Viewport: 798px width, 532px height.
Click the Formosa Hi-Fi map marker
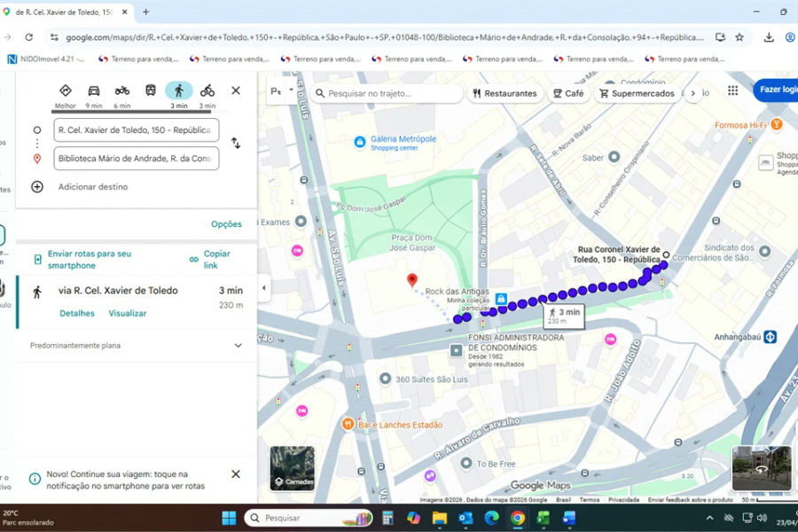(x=776, y=124)
